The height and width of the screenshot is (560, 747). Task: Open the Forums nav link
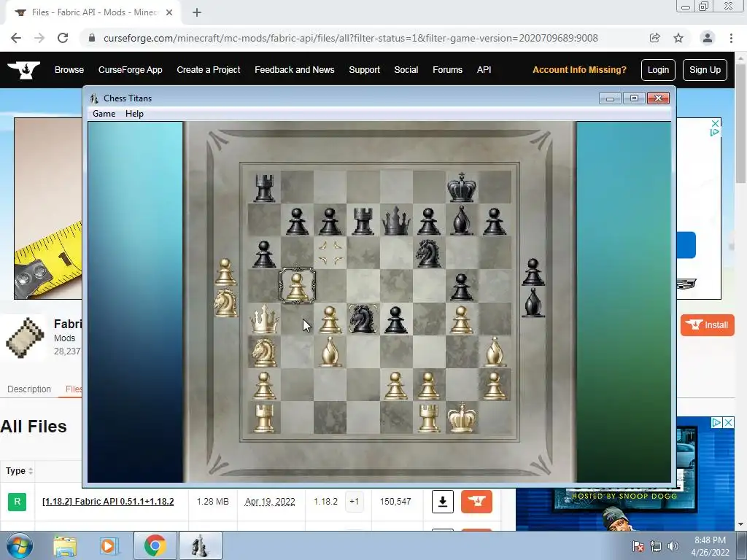(x=447, y=70)
